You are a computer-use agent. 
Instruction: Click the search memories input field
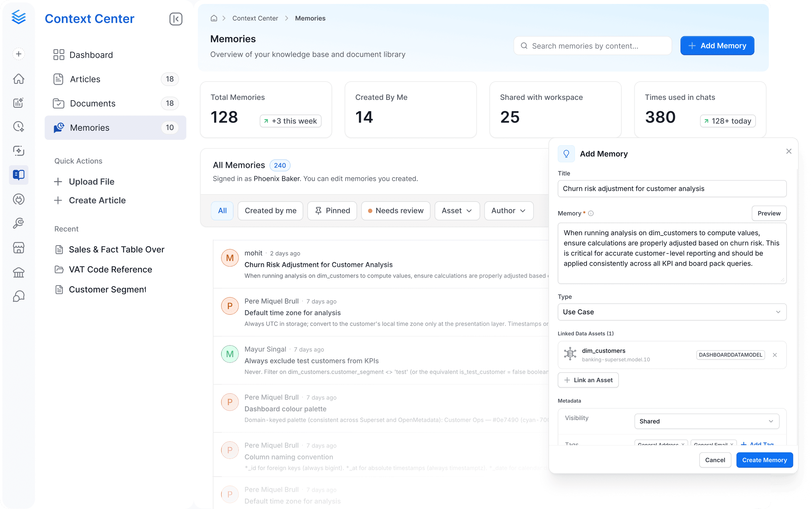[x=593, y=46]
